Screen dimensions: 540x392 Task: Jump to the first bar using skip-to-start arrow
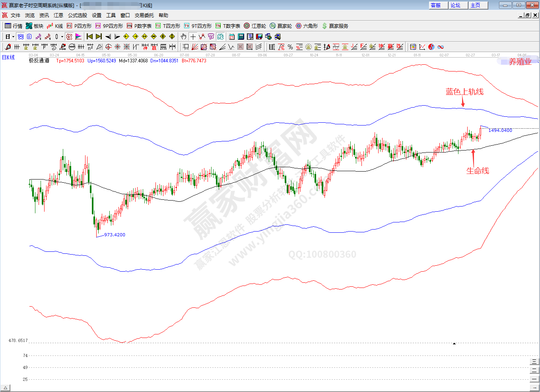pyautogui.click(x=89, y=37)
